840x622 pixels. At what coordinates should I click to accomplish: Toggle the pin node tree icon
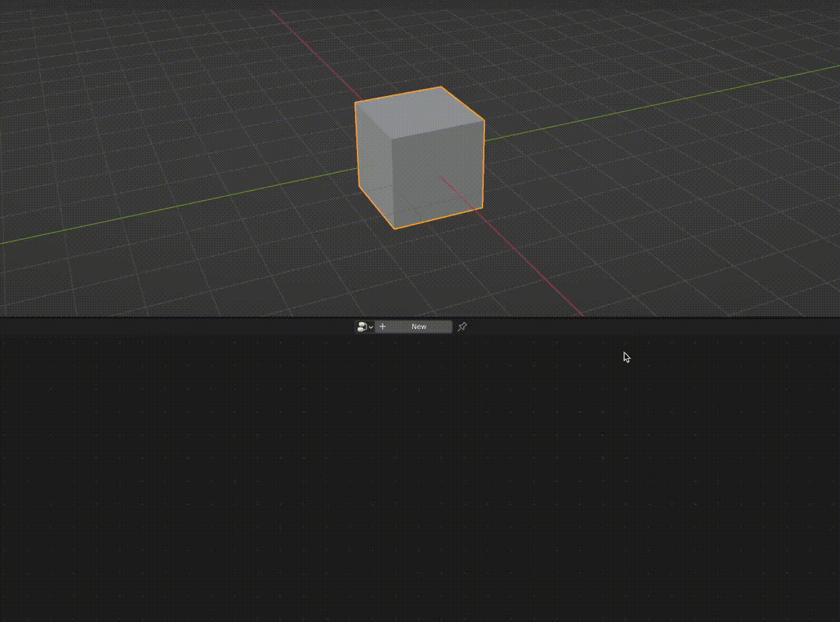click(462, 327)
